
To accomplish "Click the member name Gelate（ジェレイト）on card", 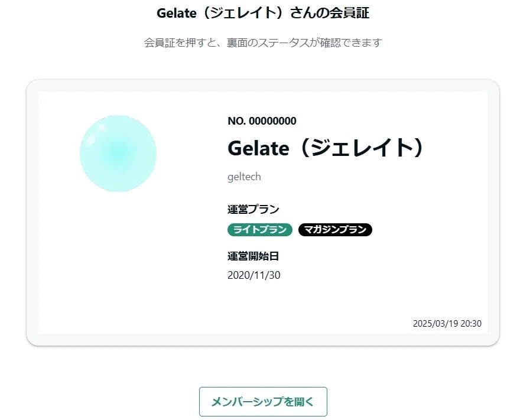I will tap(326, 148).
